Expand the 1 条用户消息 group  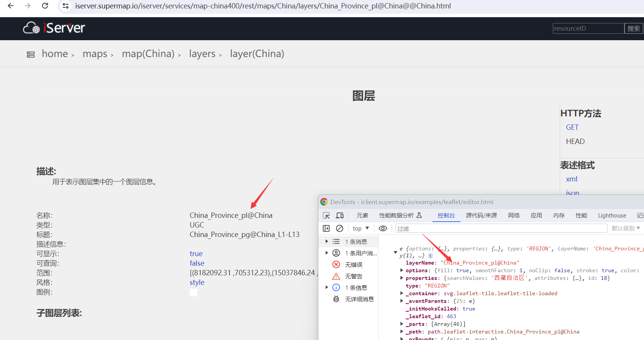pos(327,253)
